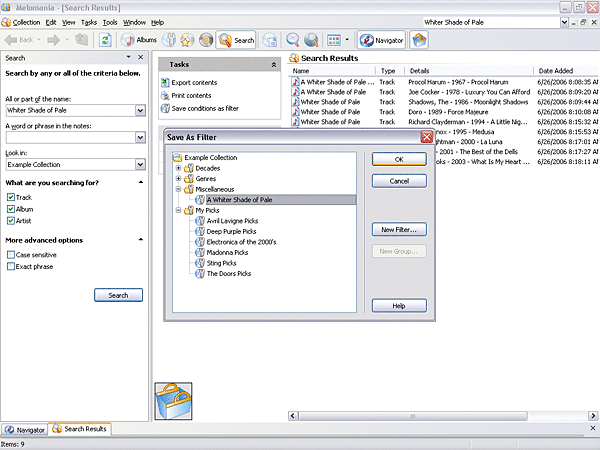
Task: Enable the Case sensitive option
Action: click(11, 256)
